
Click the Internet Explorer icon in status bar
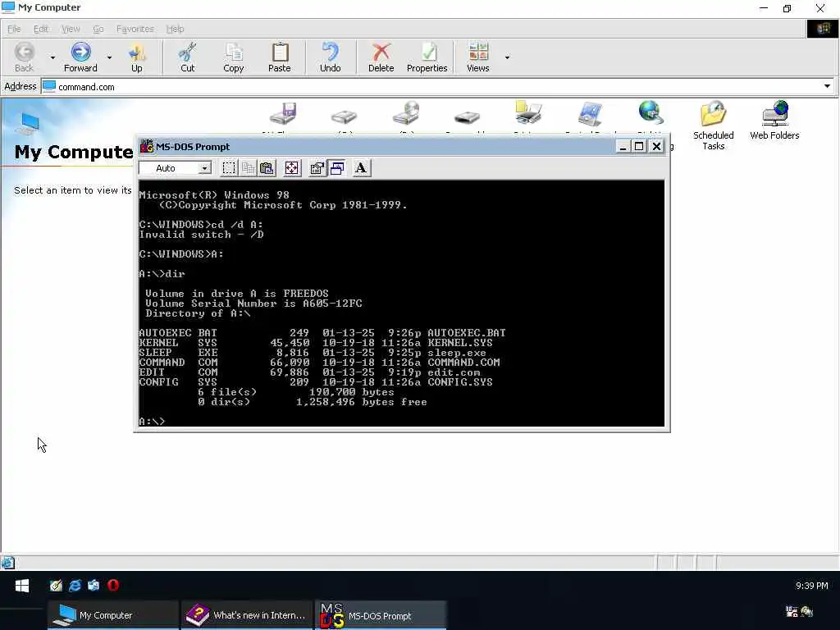(7, 563)
